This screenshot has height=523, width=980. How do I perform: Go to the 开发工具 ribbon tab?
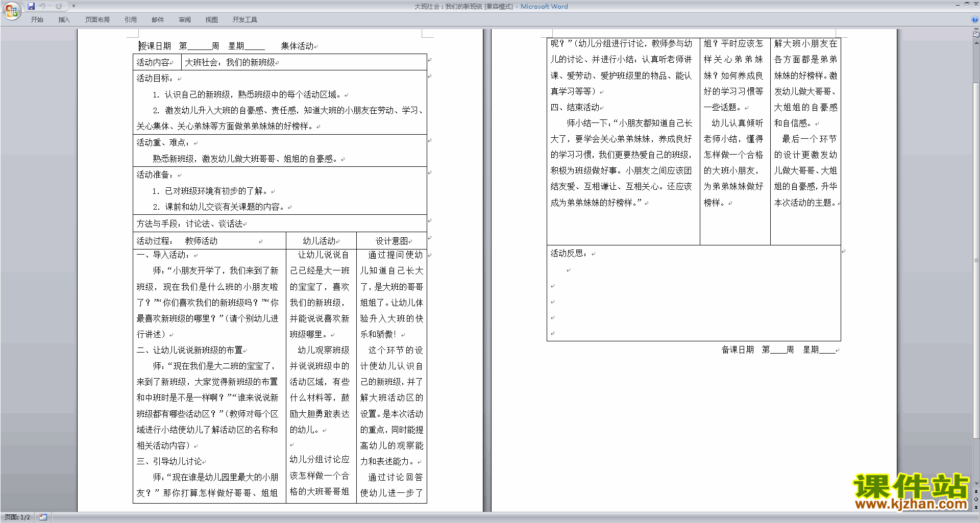(x=245, y=19)
